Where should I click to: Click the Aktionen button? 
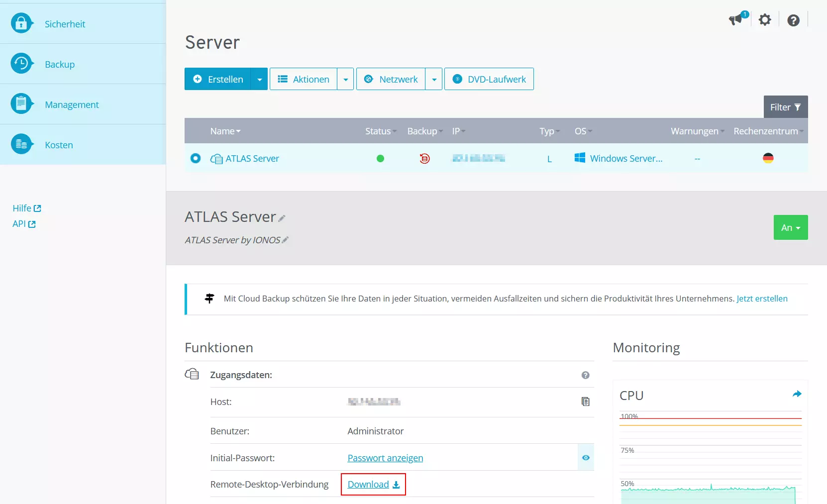[304, 79]
